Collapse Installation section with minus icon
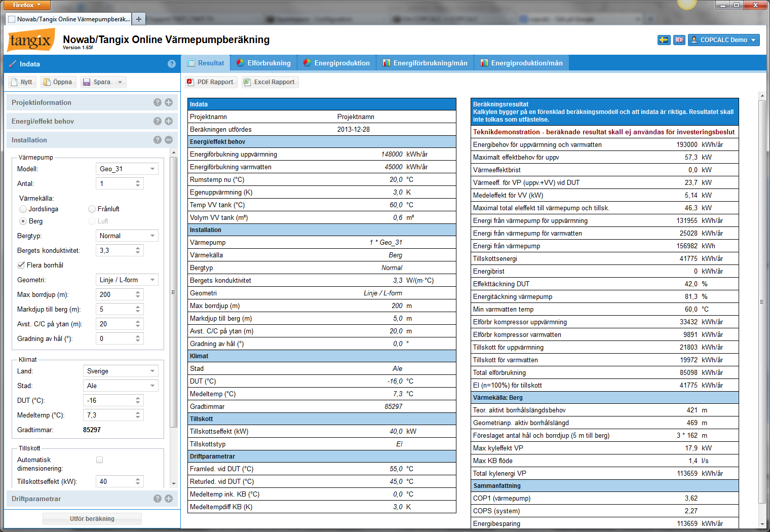Image resolution: width=770 pixels, height=532 pixels. coord(169,140)
